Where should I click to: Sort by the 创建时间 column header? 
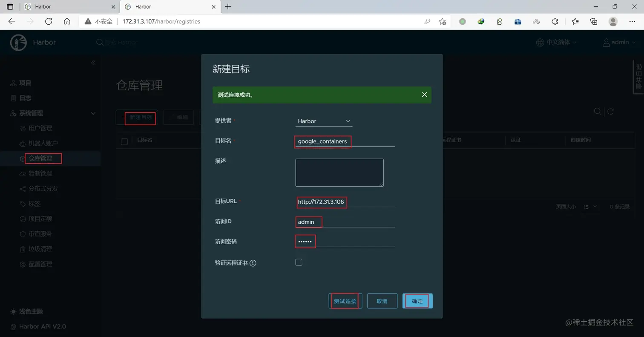coord(581,140)
